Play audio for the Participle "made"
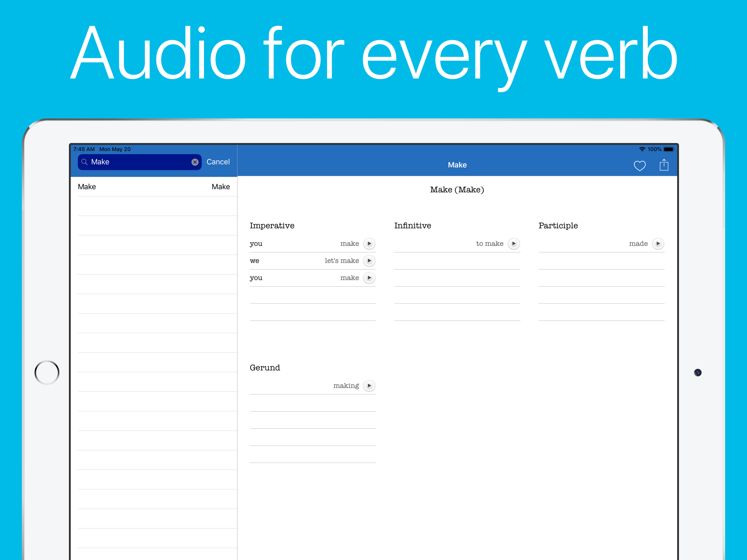747x560 pixels. point(658,244)
